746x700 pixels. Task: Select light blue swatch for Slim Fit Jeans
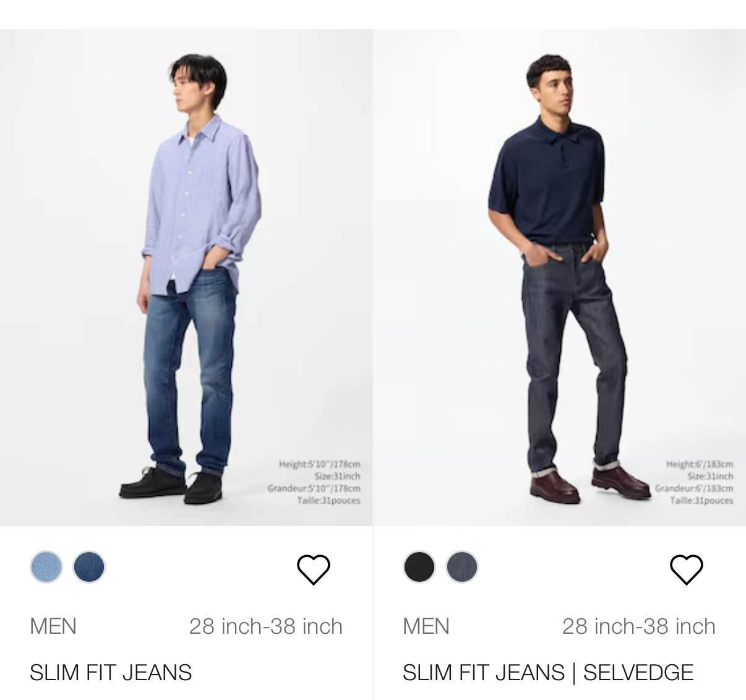pyautogui.click(x=46, y=567)
